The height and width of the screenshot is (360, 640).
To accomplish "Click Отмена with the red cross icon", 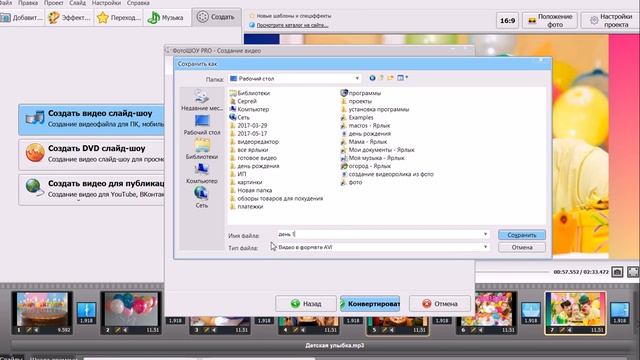I will 440,304.
